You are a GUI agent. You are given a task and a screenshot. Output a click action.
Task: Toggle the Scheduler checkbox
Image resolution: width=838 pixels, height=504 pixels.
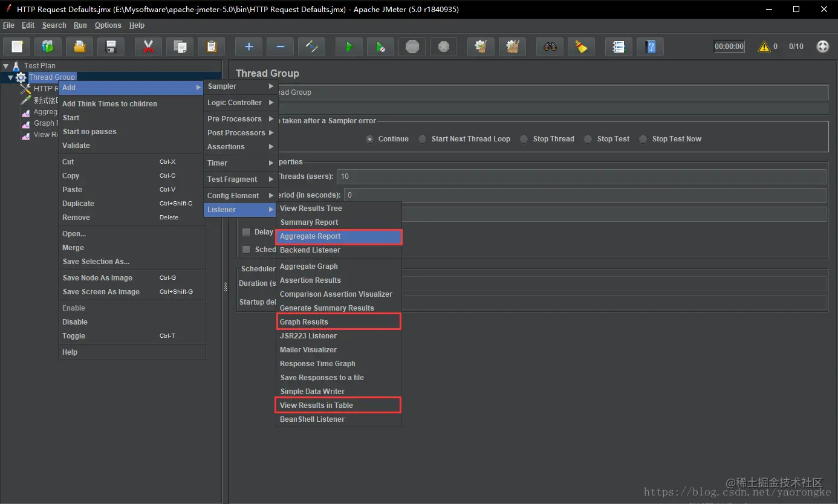pyautogui.click(x=247, y=250)
